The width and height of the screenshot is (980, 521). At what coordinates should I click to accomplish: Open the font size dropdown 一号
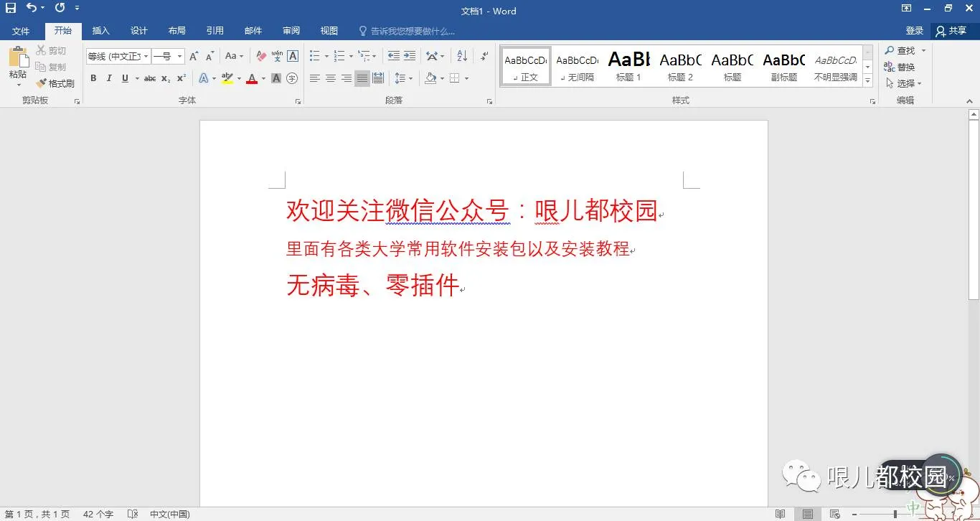coord(179,56)
